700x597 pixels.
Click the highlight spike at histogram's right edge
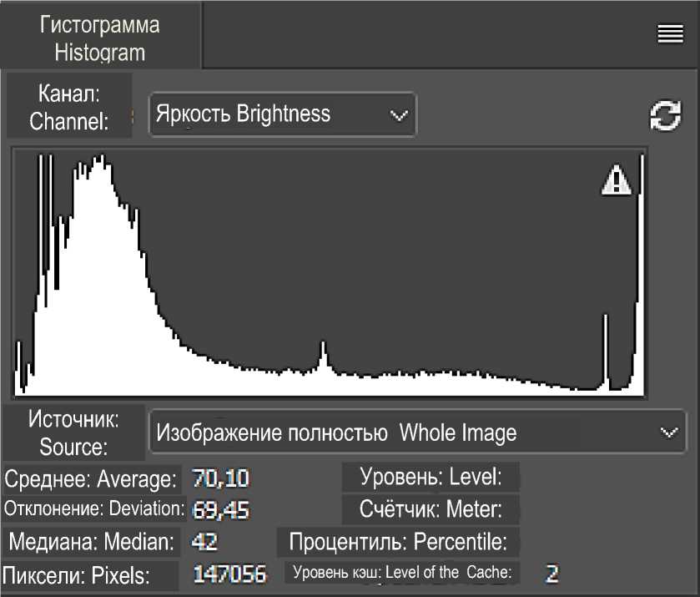pos(639,250)
